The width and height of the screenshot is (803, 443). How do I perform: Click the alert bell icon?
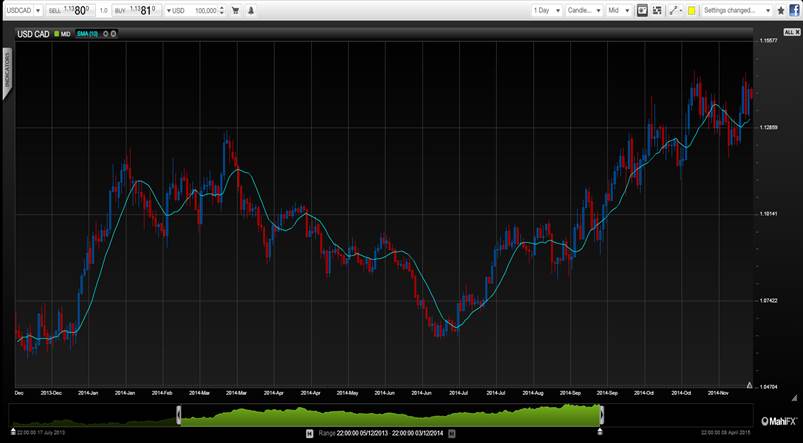click(x=250, y=10)
